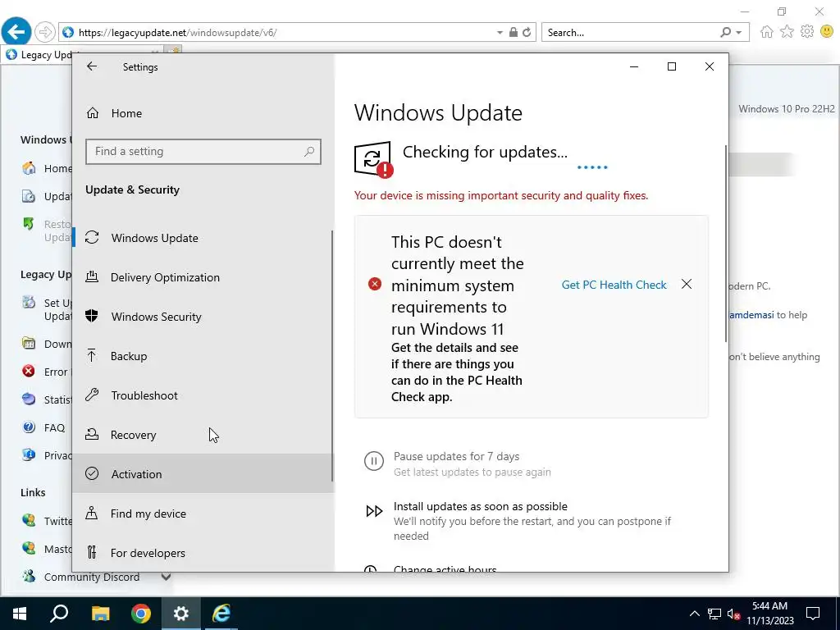Image resolution: width=840 pixels, height=630 pixels.
Task: Click the Windows Update page scrollbar
Action: [x=726, y=243]
